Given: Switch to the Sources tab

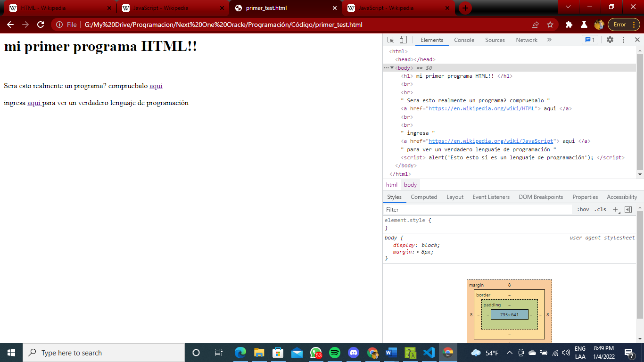Looking at the screenshot, I should click(x=495, y=40).
